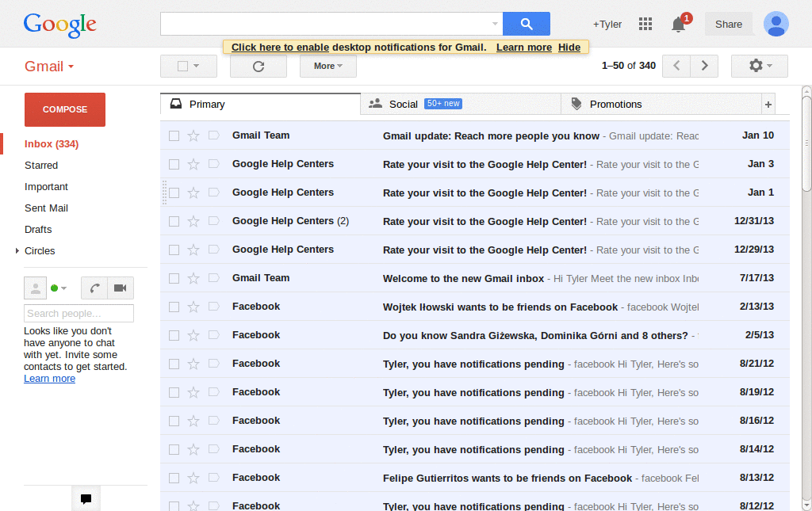The width and height of the screenshot is (812, 511).
Task: Go to older messages with next arrow
Action: (704, 66)
